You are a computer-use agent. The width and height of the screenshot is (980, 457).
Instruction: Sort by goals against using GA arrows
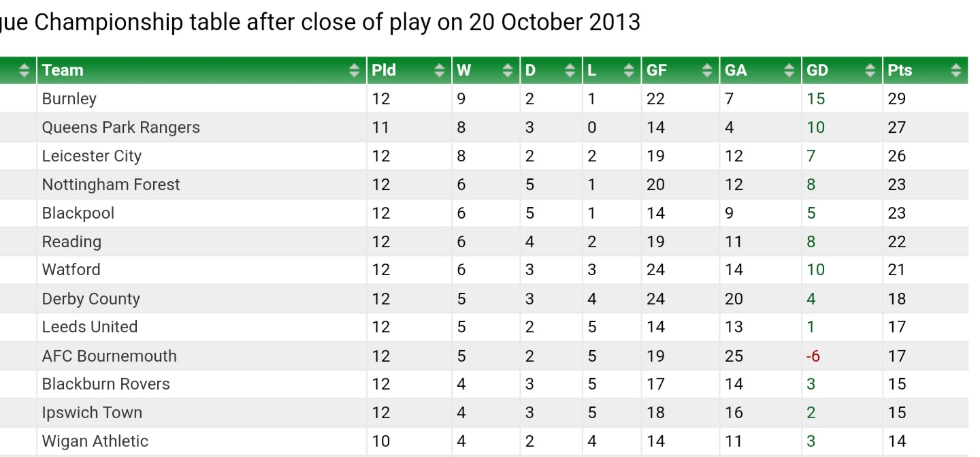click(789, 70)
